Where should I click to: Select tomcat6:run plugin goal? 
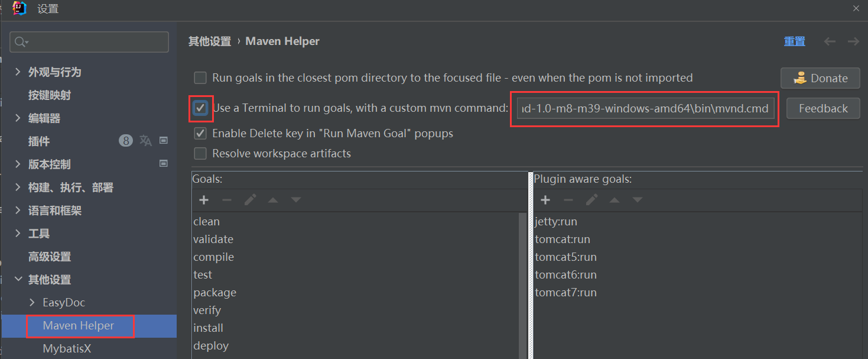[565, 275]
